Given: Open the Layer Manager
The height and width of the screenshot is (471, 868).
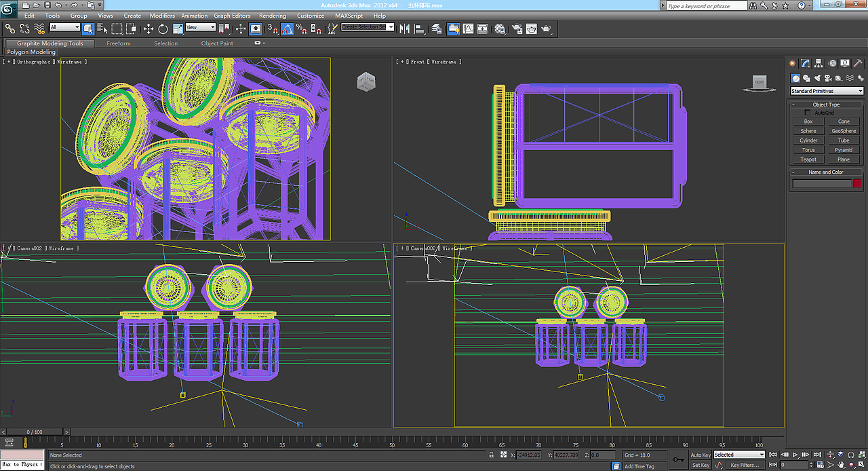Looking at the screenshot, I should (436, 29).
